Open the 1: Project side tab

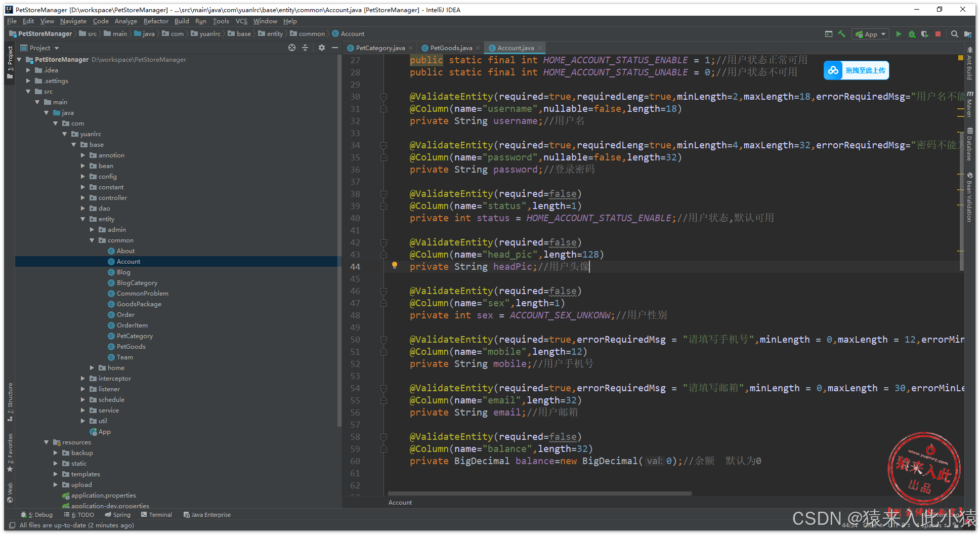coord(10,62)
